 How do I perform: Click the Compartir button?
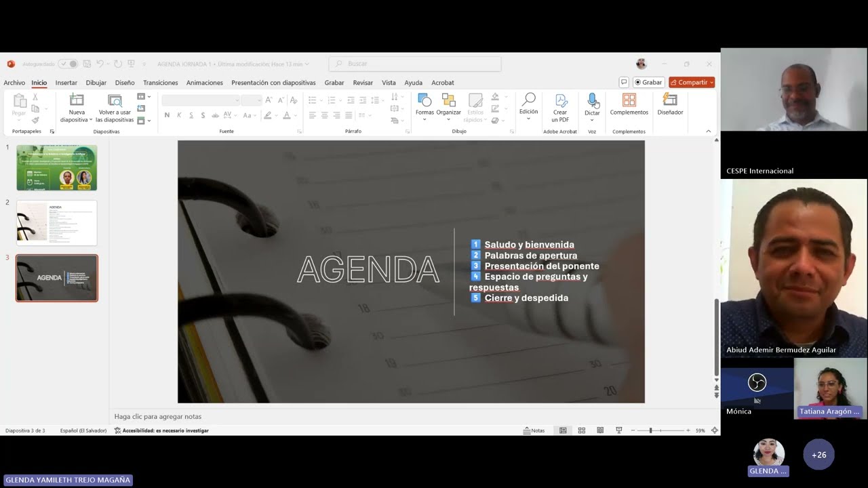(x=692, y=83)
